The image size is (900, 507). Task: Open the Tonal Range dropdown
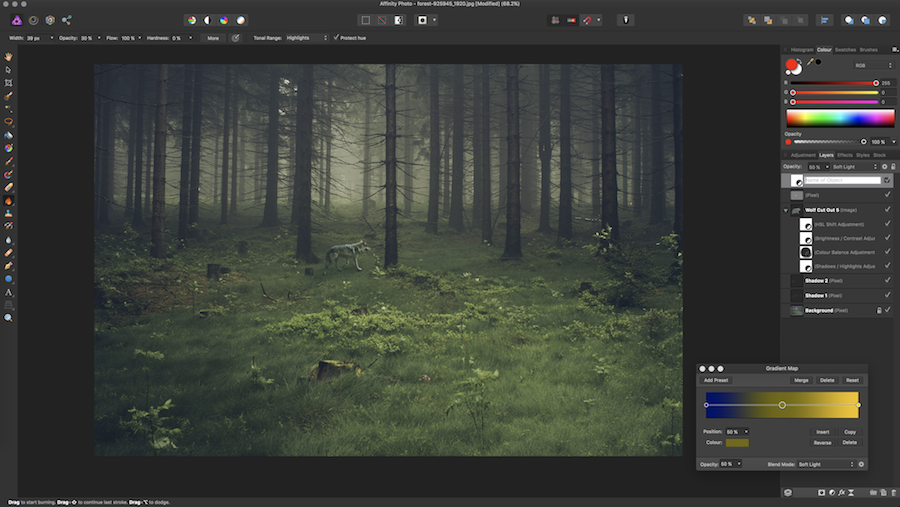coord(307,38)
